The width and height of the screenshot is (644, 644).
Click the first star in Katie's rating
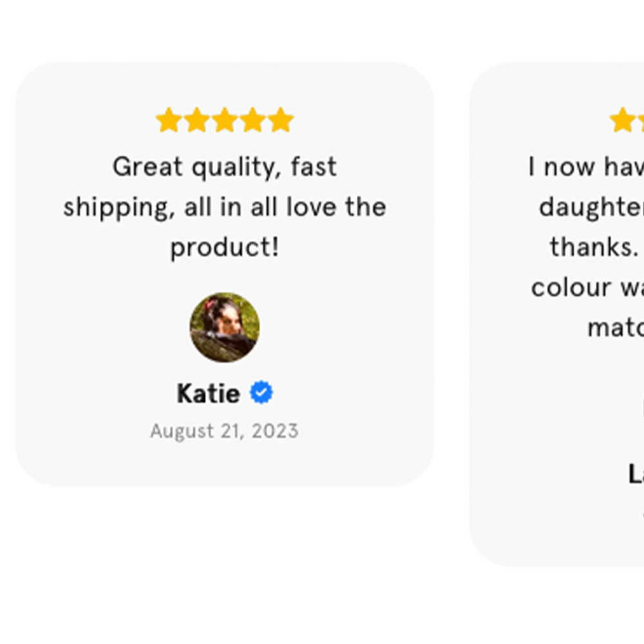tap(168, 120)
